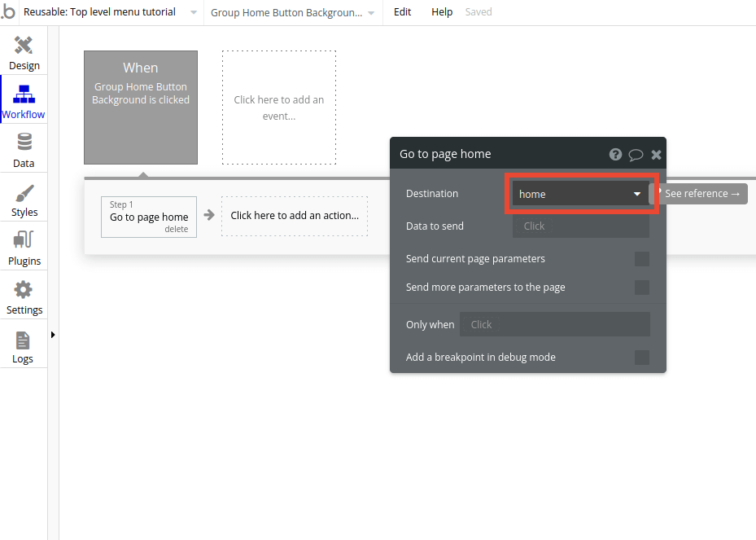Click here to add an action

(295, 216)
